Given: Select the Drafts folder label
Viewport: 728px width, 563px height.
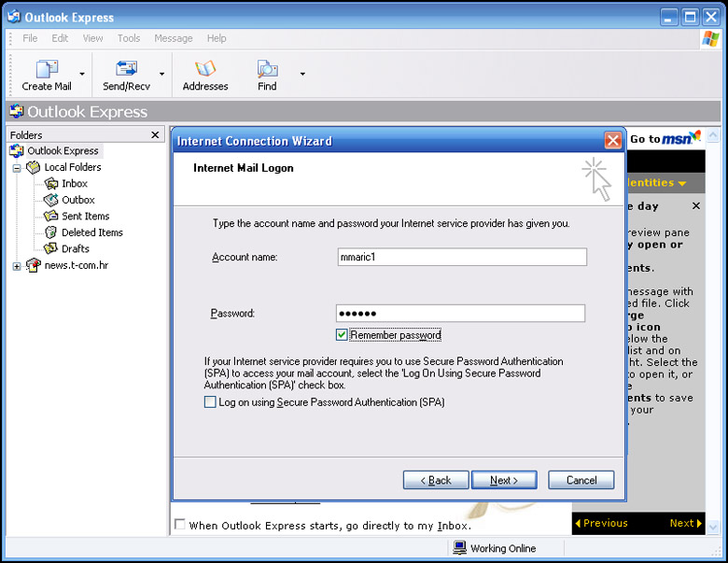Looking at the screenshot, I should [76, 248].
